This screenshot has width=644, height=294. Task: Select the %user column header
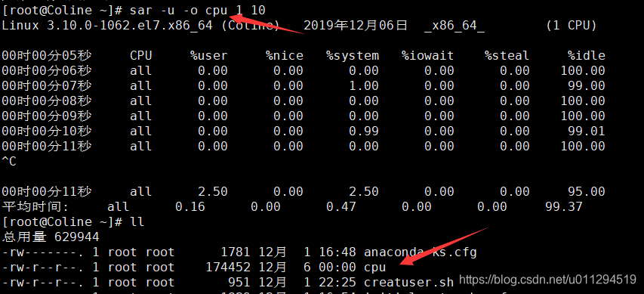[x=208, y=55]
